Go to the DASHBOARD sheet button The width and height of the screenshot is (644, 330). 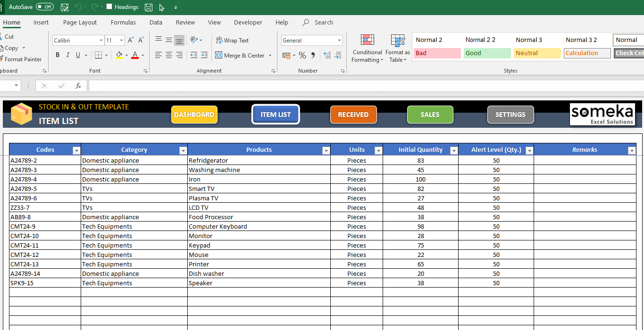tap(194, 114)
